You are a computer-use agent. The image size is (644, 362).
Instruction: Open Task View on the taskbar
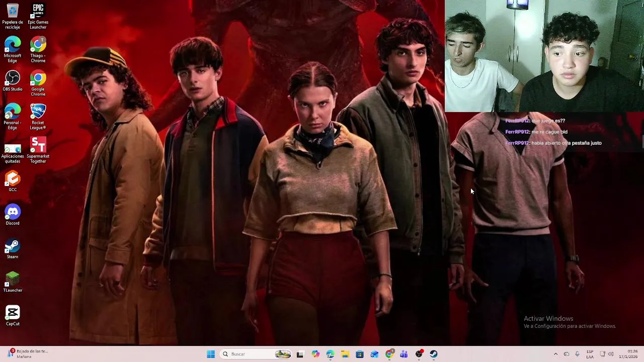point(300,354)
